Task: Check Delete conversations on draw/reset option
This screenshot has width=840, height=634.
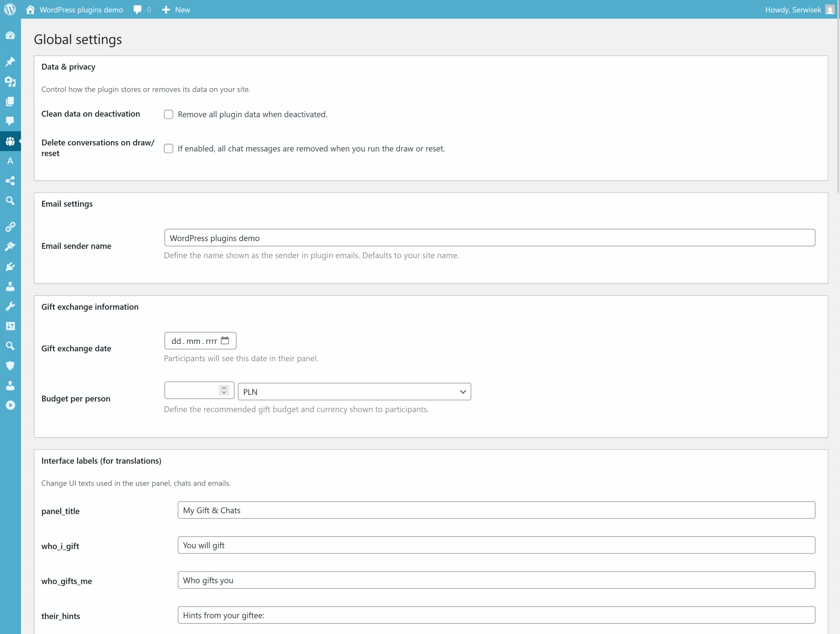Action: 169,149
